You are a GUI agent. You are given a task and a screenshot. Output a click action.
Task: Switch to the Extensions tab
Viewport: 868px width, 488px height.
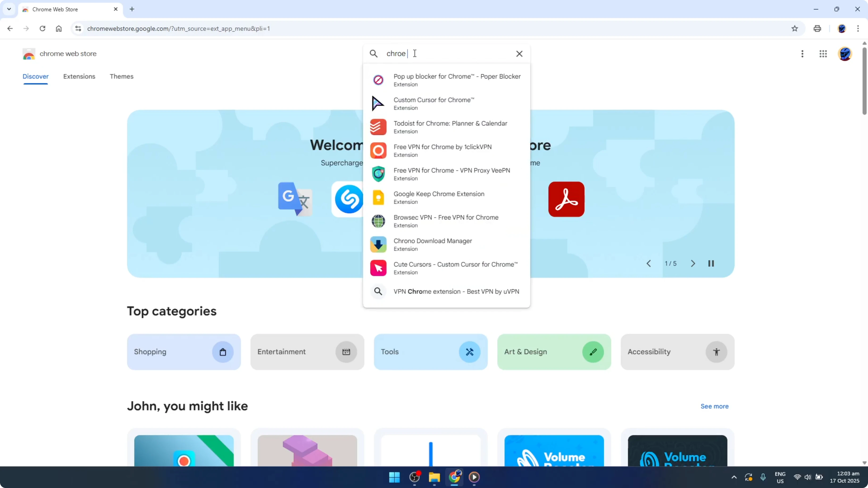point(79,76)
